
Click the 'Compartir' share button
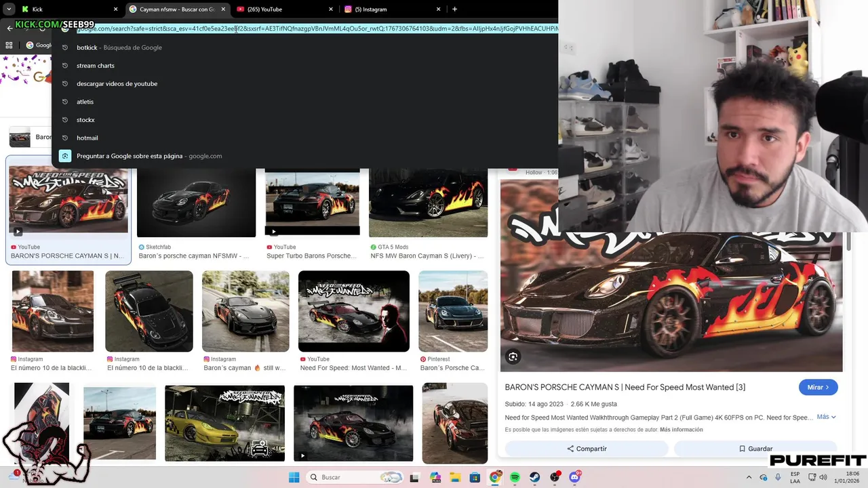[x=587, y=449]
